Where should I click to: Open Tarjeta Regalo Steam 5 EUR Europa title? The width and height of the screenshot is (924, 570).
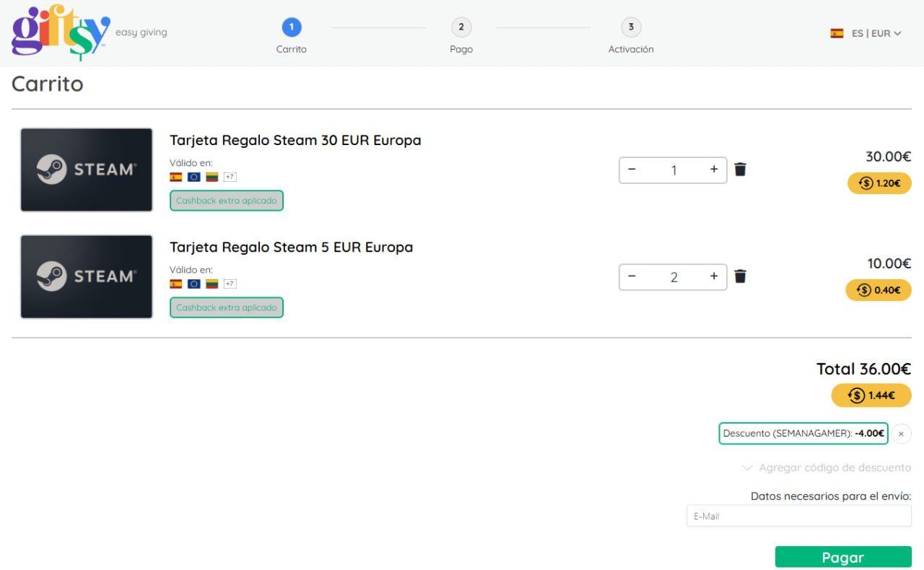(x=291, y=247)
